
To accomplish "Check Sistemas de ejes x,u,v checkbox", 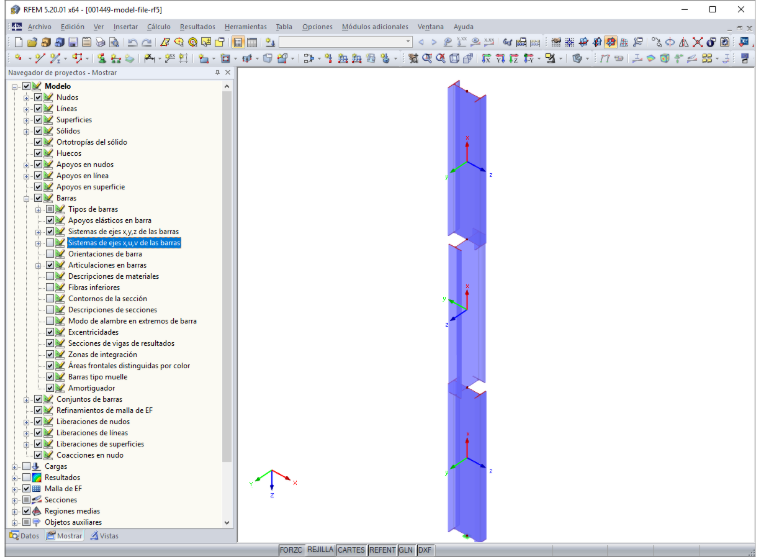I will point(50,243).
